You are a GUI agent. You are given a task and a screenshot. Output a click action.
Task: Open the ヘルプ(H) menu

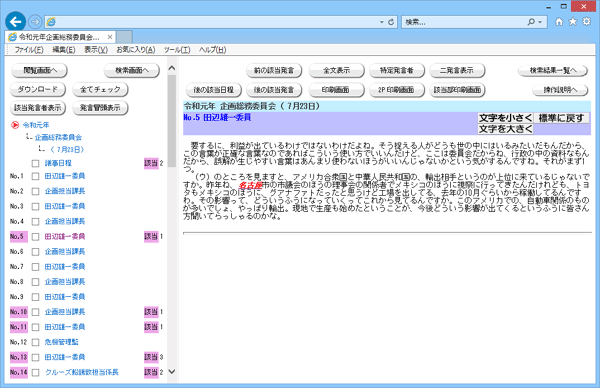(x=212, y=50)
